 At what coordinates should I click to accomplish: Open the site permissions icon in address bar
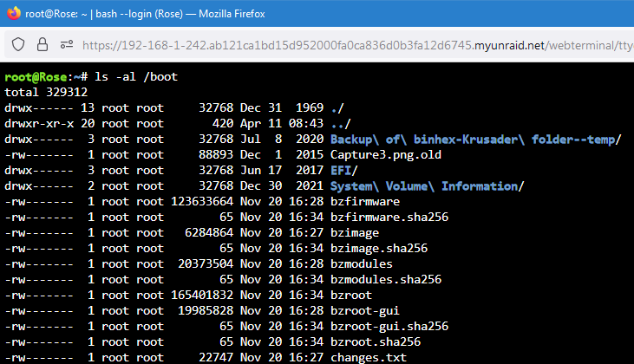[x=67, y=44]
